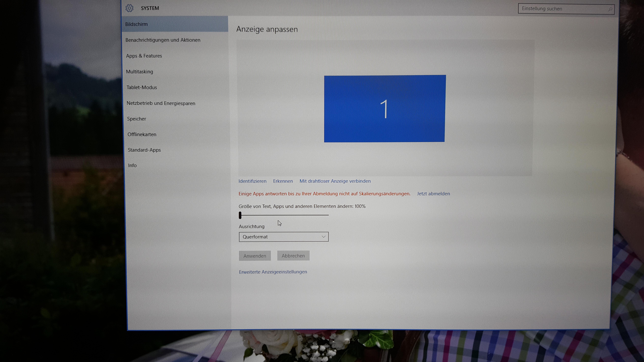
Task: Click the Settings gear icon
Action: (x=129, y=8)
